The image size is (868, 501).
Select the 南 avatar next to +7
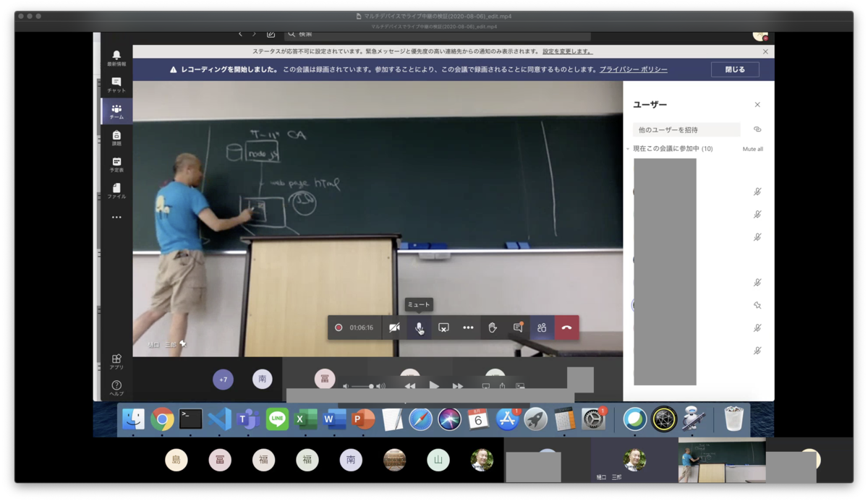263,379
